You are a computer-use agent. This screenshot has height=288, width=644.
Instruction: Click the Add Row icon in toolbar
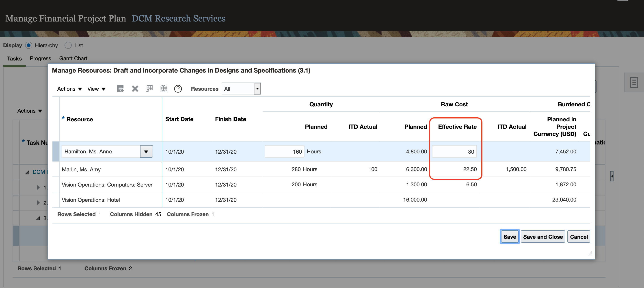point(121,89)
